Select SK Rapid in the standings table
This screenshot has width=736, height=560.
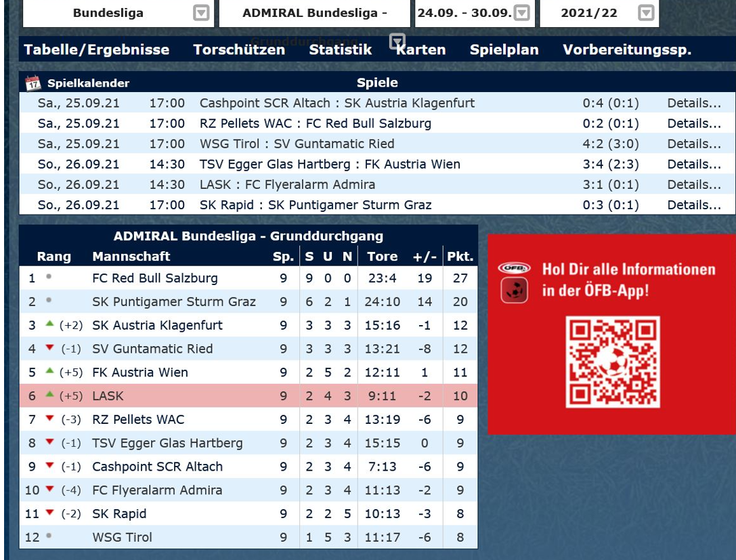[x=119, y=513]
